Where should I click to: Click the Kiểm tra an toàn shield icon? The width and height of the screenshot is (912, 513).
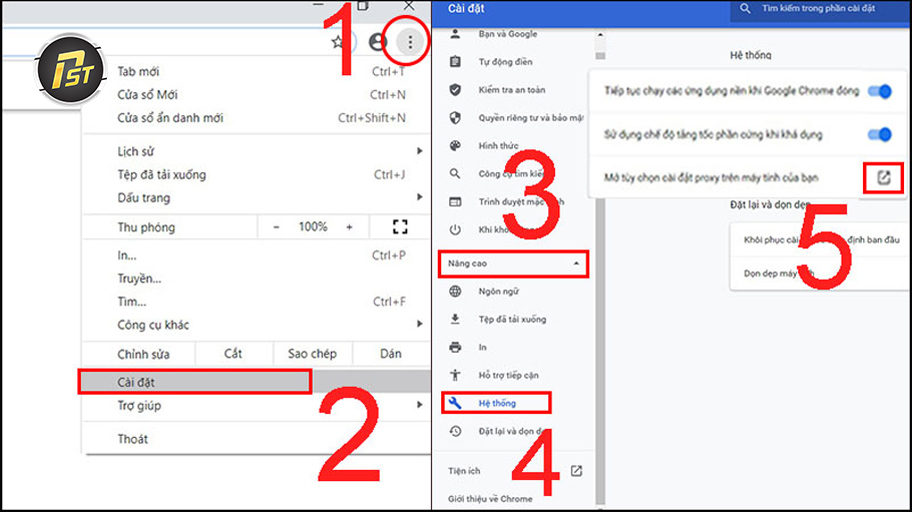tap(455, 90)
